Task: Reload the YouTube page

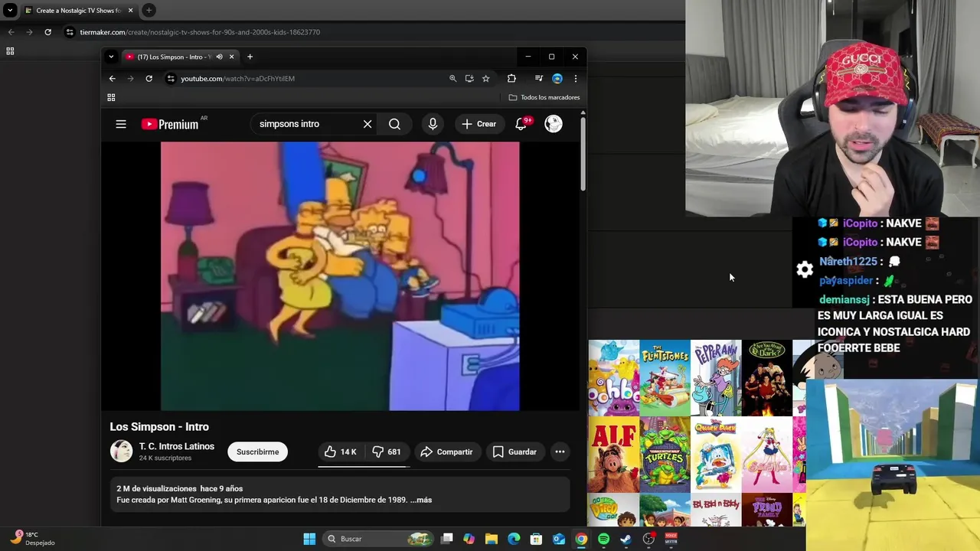Action: [x=149, y=78]
